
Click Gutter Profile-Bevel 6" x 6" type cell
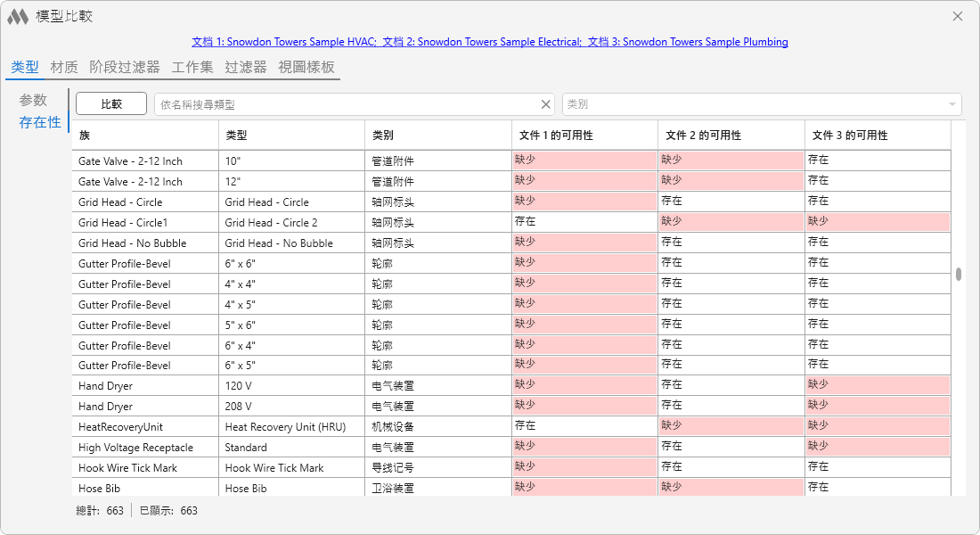tap(292, 263)
